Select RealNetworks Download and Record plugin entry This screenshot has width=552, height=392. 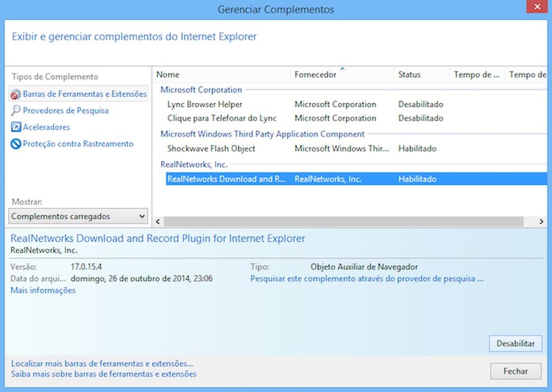coord(227,178)
